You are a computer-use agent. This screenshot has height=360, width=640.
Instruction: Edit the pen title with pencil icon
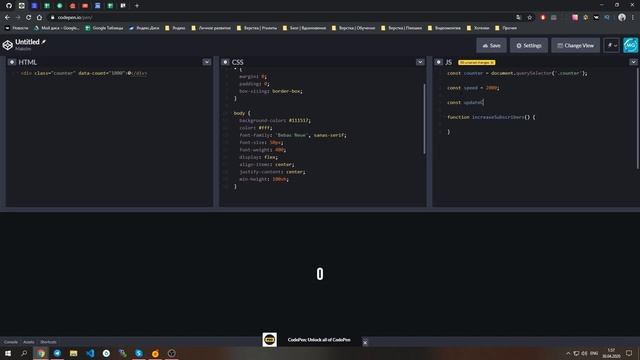[44, 42]
